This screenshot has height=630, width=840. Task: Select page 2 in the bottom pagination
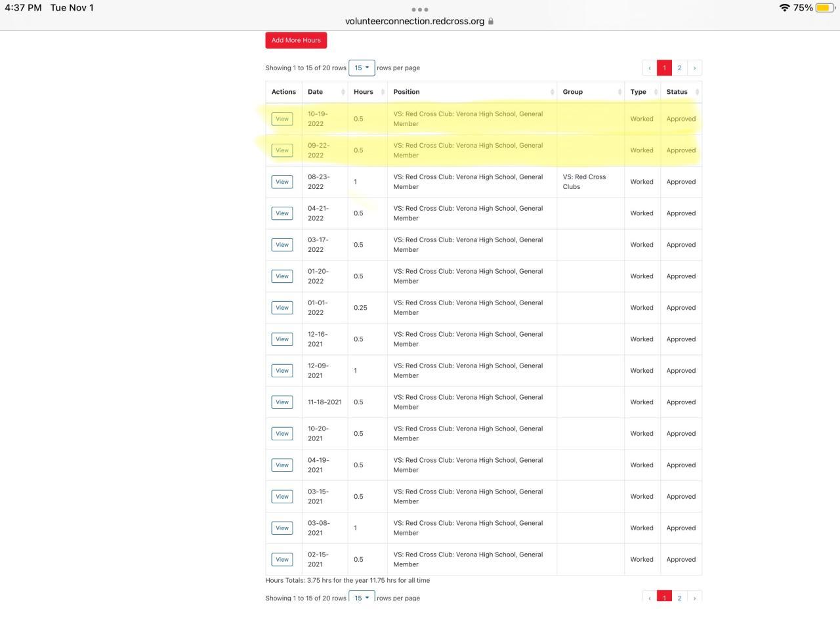click(679, 597)
